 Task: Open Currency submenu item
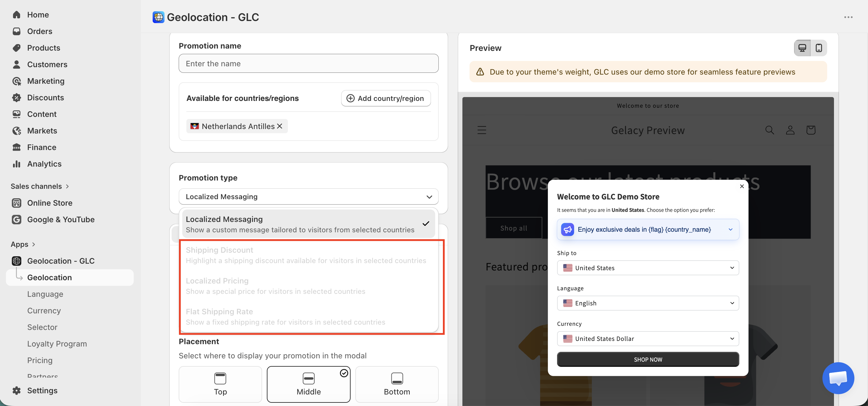tap(44, 311)
